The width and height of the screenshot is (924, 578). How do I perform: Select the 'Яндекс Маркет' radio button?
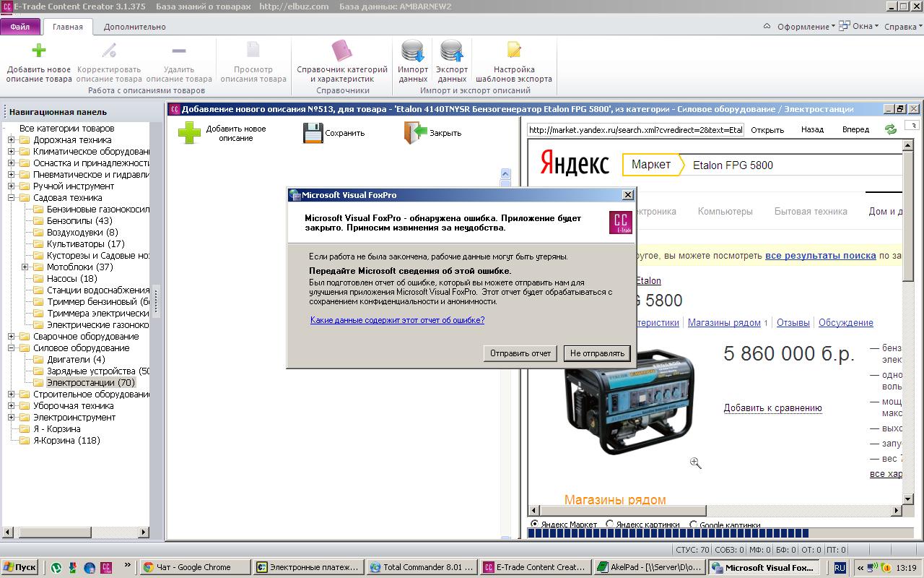(x=534, y=525)
